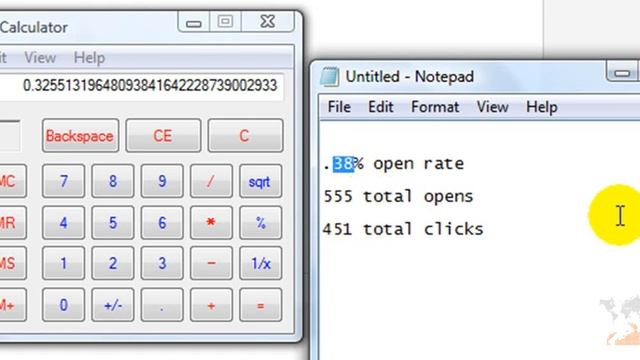The height and width of the screenshot is (360, 640).
Task: Close the Calculator window
Action: click(x=268, y=22)
